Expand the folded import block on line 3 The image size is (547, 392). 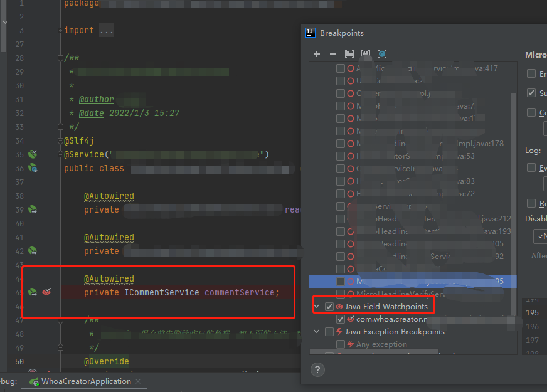[x=60, y=30]
